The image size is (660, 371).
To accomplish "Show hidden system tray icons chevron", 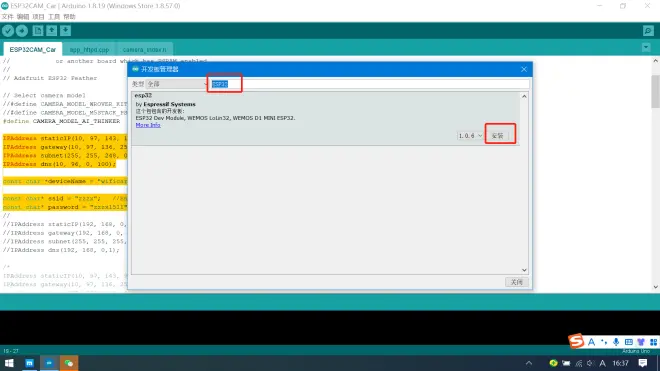I will (529, 363).
